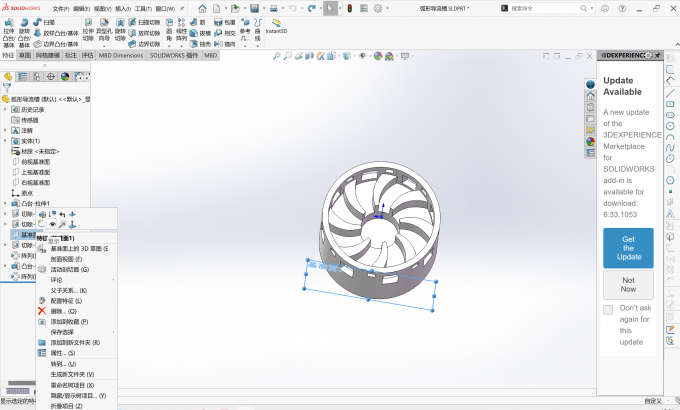Expand the 凸台-拉伸1 feature node

click(x=5, y=203)
